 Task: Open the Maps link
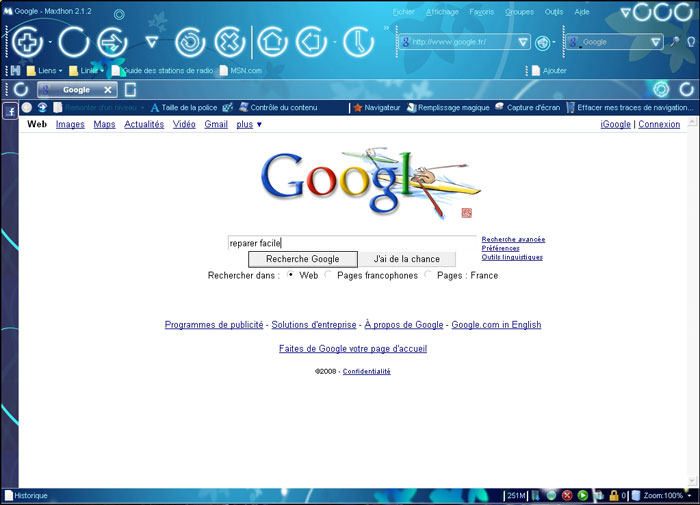104,125
